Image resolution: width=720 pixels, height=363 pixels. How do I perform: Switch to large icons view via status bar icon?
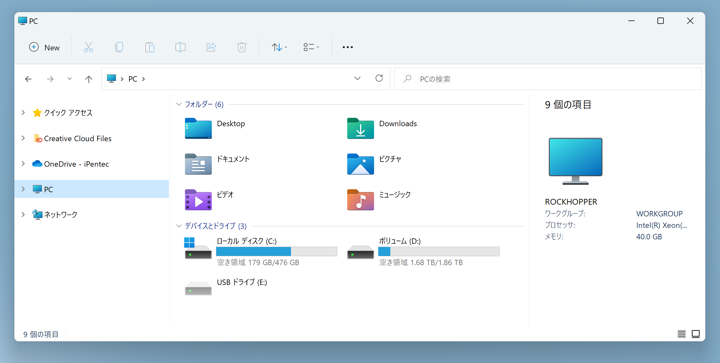(x=696, y=334)
